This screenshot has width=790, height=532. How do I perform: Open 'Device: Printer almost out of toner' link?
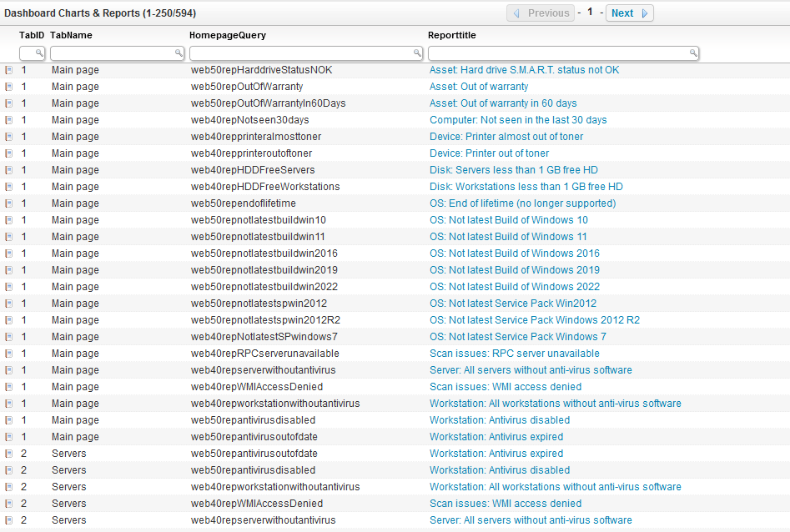pos(506,137)
